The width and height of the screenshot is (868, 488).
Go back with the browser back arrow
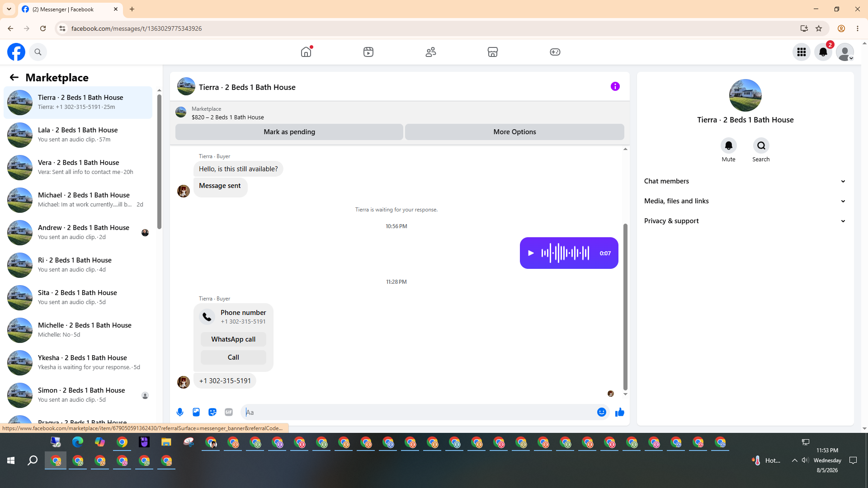10,28
